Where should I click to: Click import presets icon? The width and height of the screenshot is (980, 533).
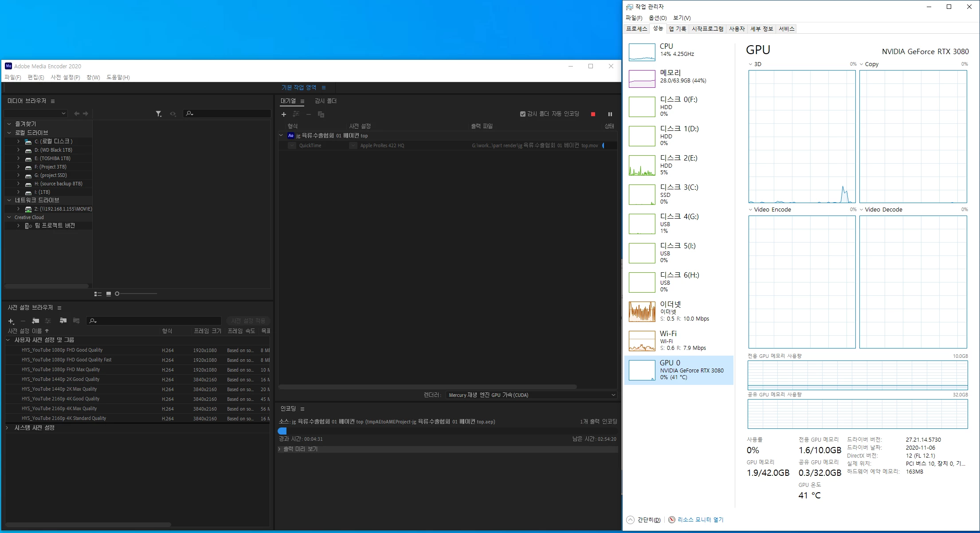coord(63,321)
